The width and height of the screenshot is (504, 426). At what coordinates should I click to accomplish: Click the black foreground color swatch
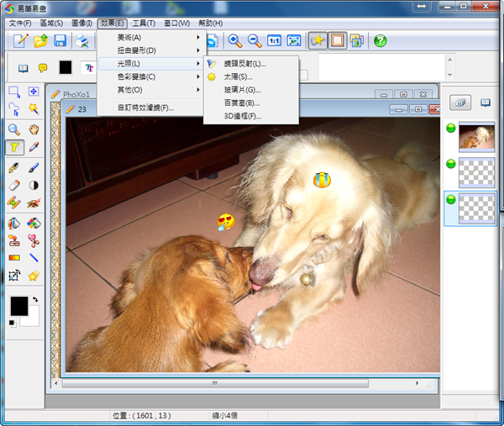pyautogui.click(x=19, y=306)
